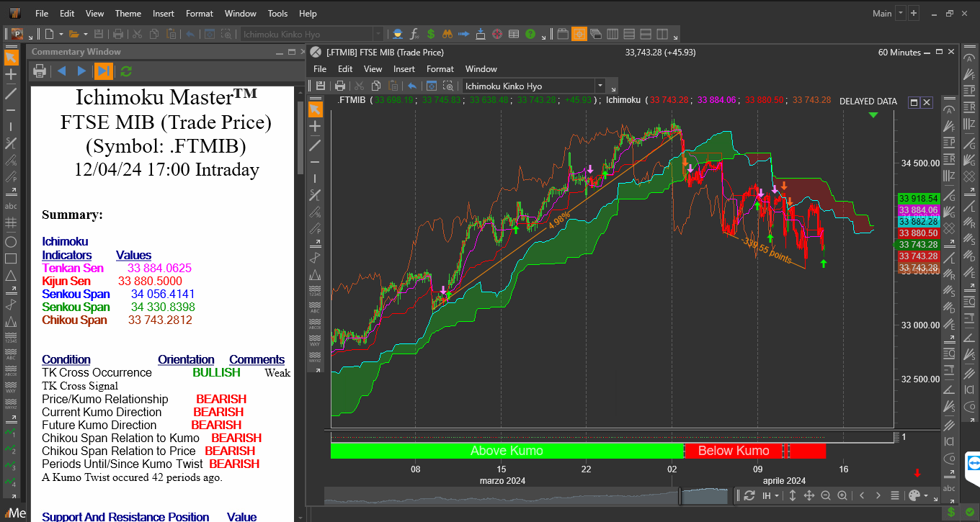Open the Indicator Builder fx icon
The height and width of the screenshot is (522, 980).
point(414,34)
